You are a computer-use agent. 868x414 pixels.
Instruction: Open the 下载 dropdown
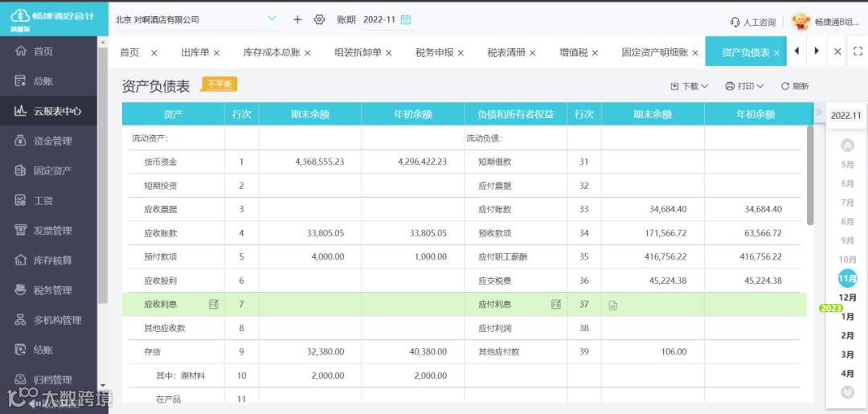[x=690, y=86]
